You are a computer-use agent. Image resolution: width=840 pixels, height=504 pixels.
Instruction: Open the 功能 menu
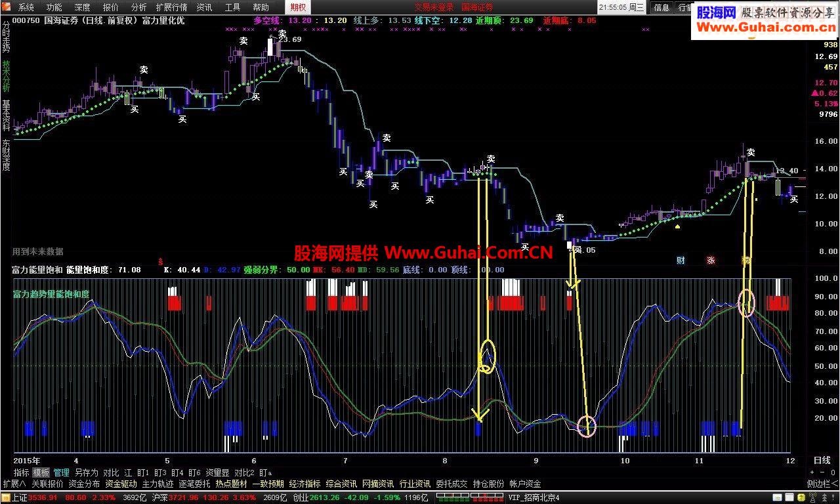(54, 7)
